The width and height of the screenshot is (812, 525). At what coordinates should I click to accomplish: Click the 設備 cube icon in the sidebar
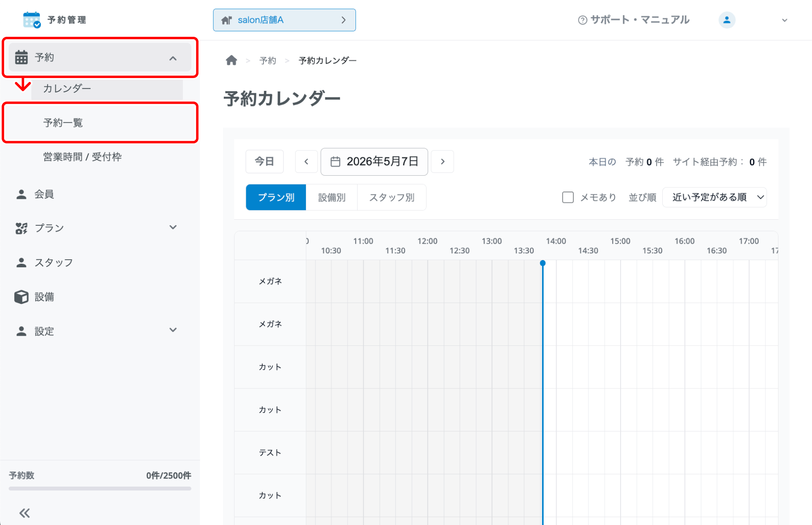coord(21,297)
